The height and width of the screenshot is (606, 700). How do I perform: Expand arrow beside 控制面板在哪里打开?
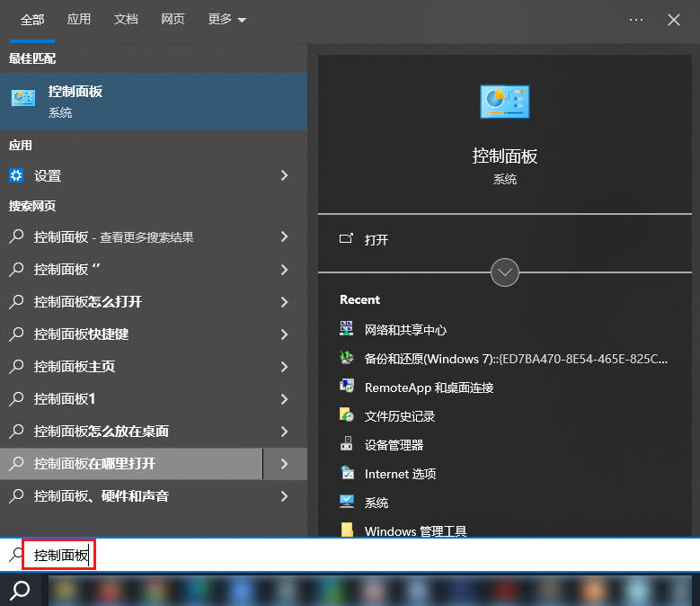(284, 464)
